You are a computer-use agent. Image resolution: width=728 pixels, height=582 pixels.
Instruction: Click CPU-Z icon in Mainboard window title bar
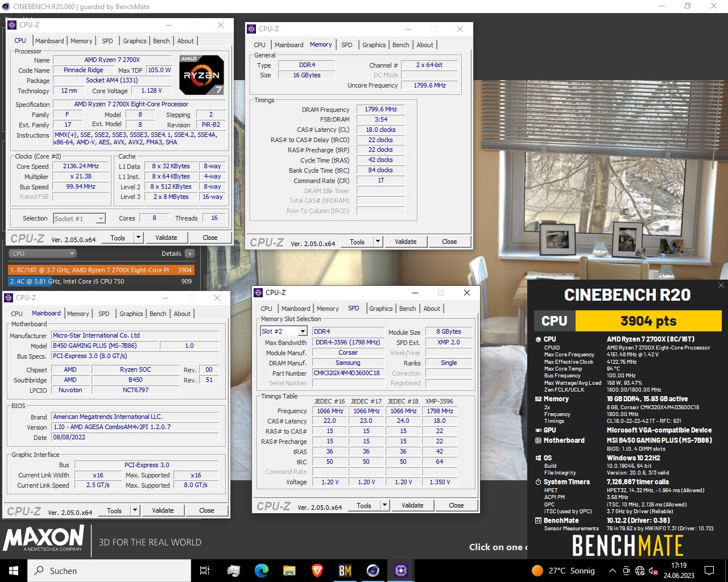[9, 298]
